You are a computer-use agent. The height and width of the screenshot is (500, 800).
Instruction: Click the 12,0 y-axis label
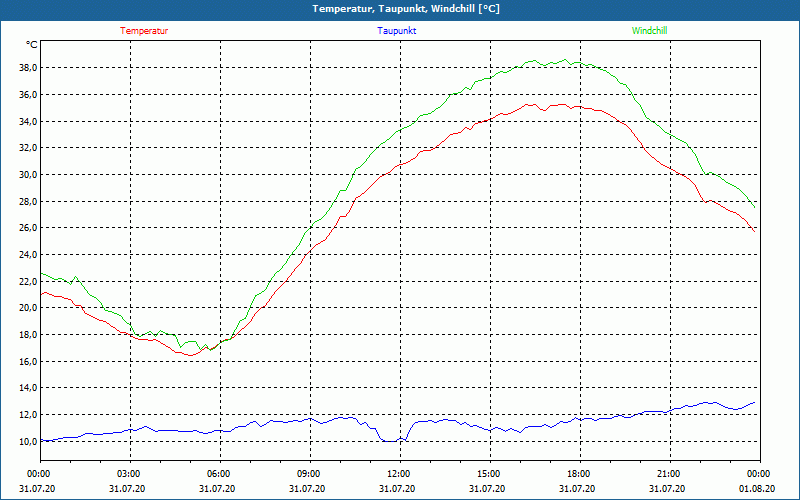click(28, 414)
